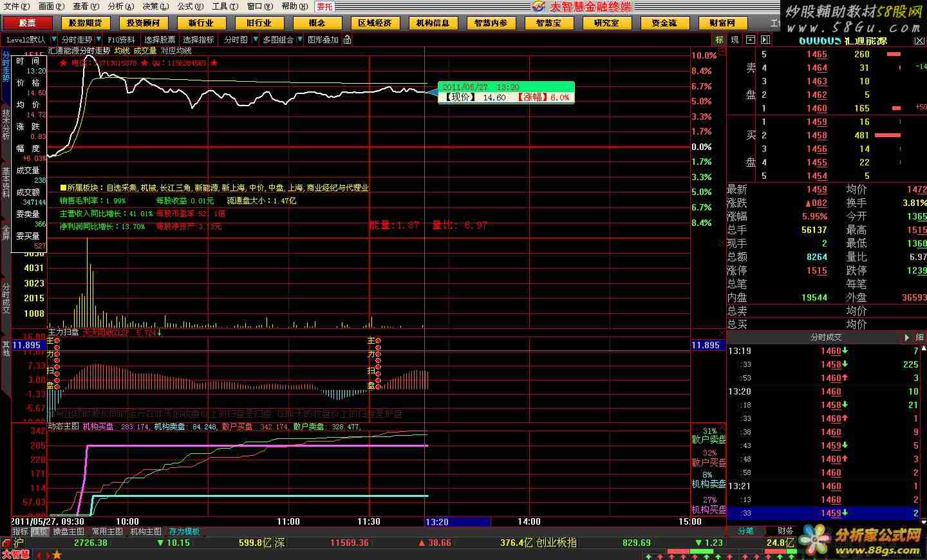Expand the Level2默认 dropdown arrow
The width and height of the screenshot is (927, 560).
coord(53,39)
